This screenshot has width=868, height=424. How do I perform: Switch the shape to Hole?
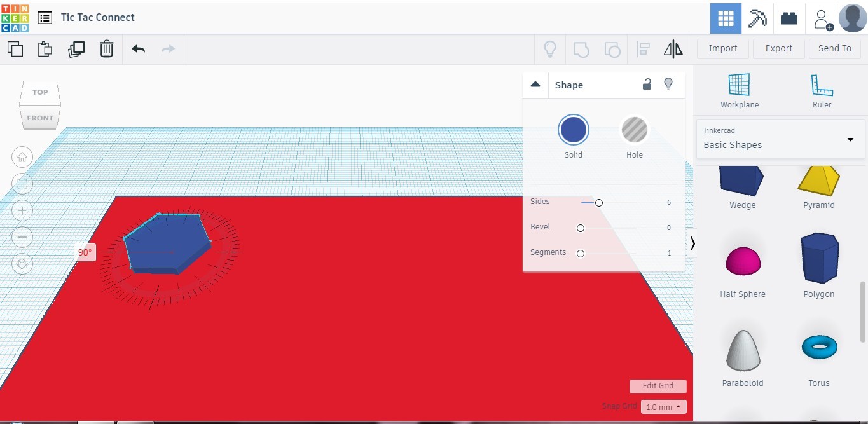pos(634,130)
